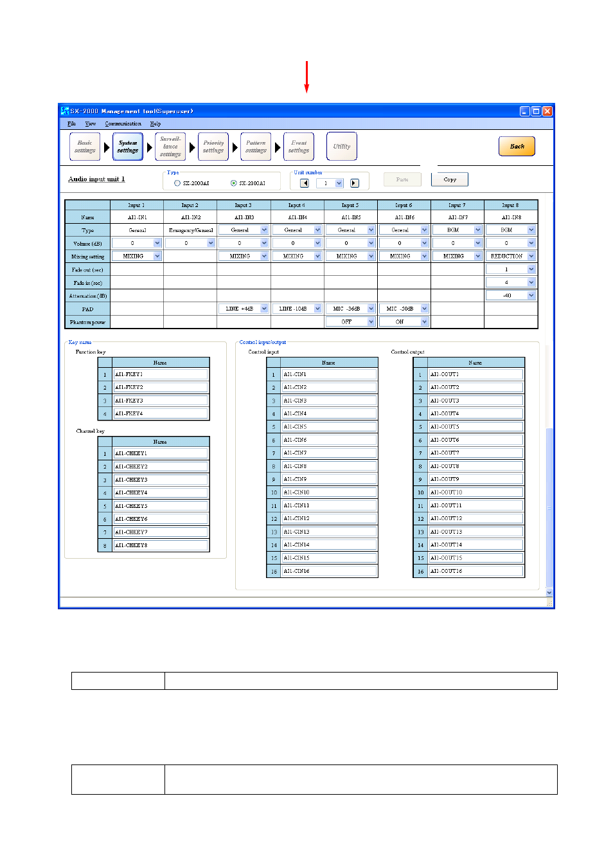Open Input 6 Phantom power ON dropdown
The width and height of the screenshot is (613, 868).
[x=424, y=321]
